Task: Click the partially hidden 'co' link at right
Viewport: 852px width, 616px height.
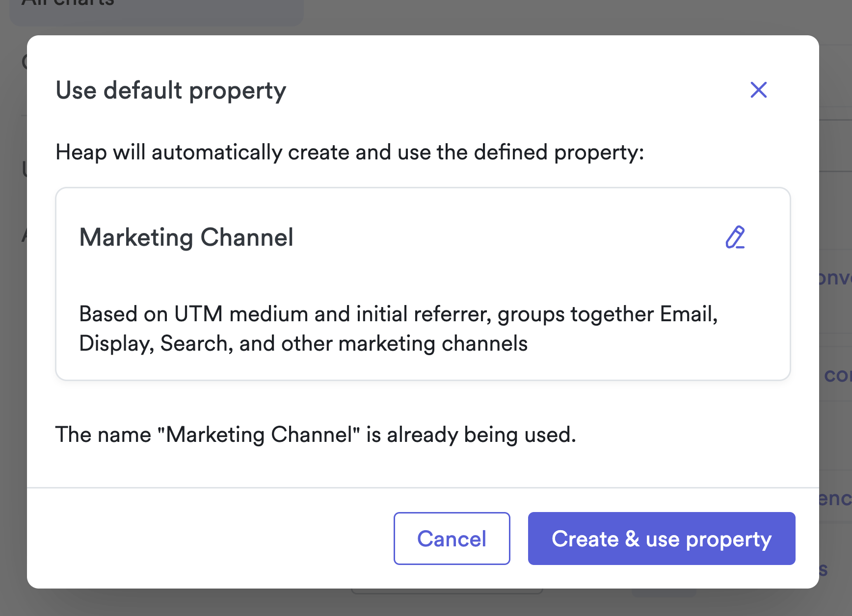Action: (x=837, y=375)
